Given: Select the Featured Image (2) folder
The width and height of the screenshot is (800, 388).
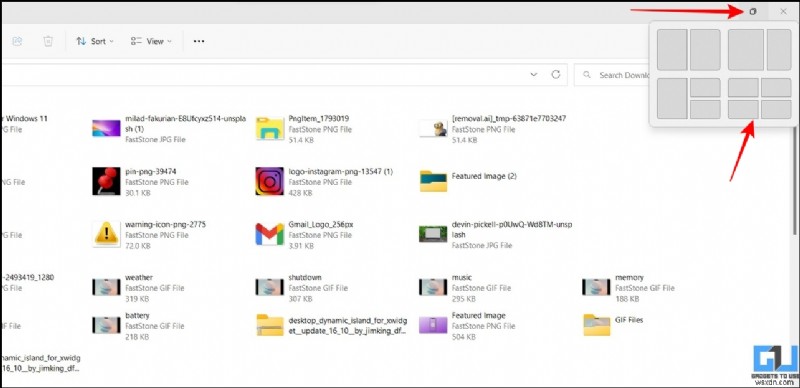Looking at the screenshot, I should [x=433, y=181].
